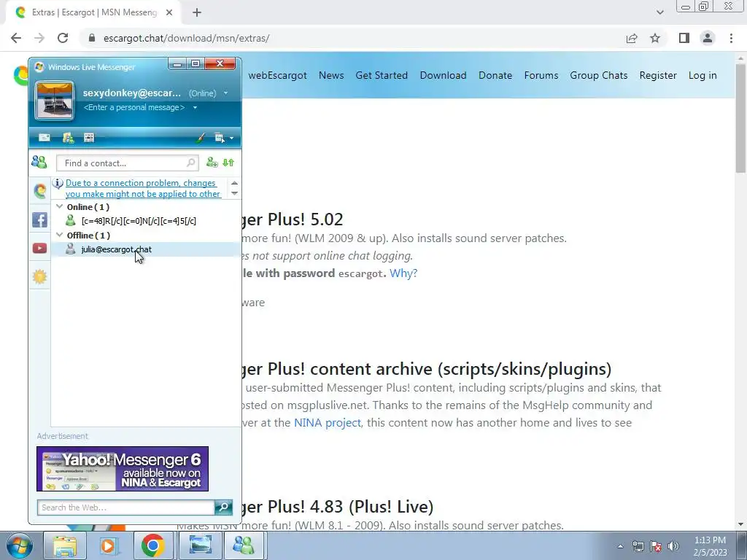Screen dimensions: 747x560
Task: Open the Donate nav item
Action: (495, 75)
